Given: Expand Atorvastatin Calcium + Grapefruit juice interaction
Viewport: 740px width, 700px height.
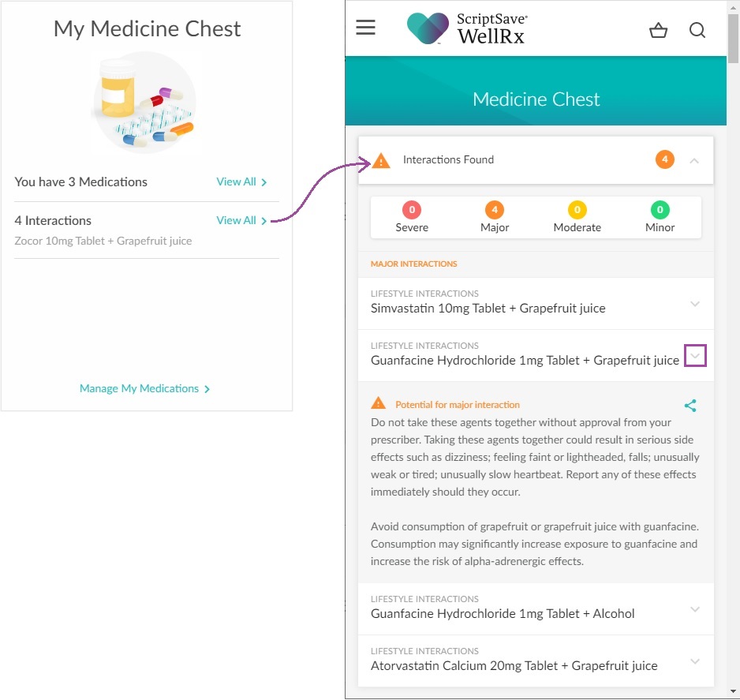Looking at the screenshot, I should pos(694,661).
